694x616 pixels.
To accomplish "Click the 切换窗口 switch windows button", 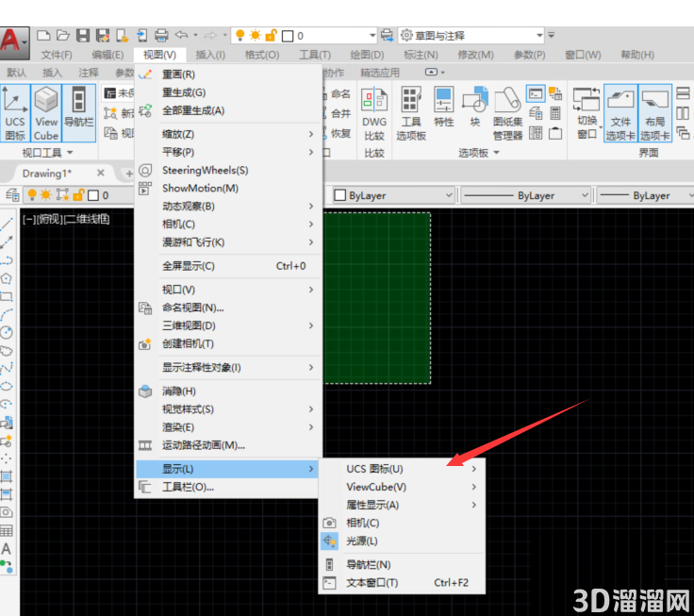I will [x=587, y=113].
